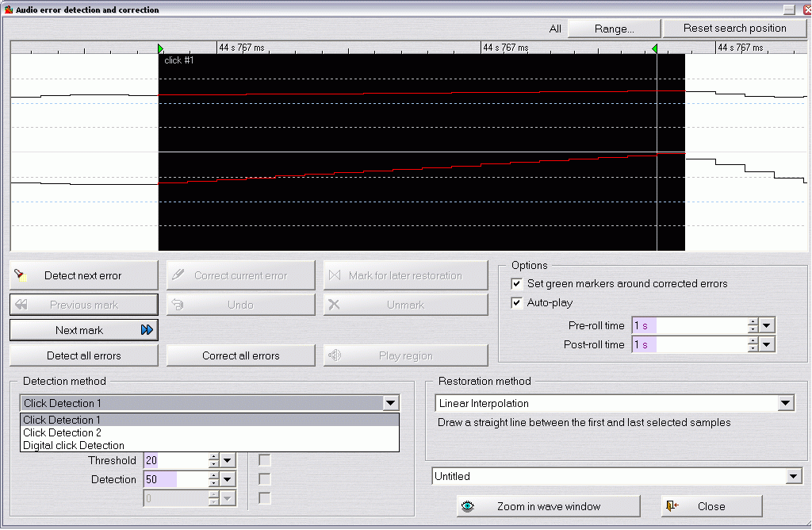This screenshot has height=530, width=812.
Task: Open the Detection value dropdown arrow
Action: click(228, 479)
